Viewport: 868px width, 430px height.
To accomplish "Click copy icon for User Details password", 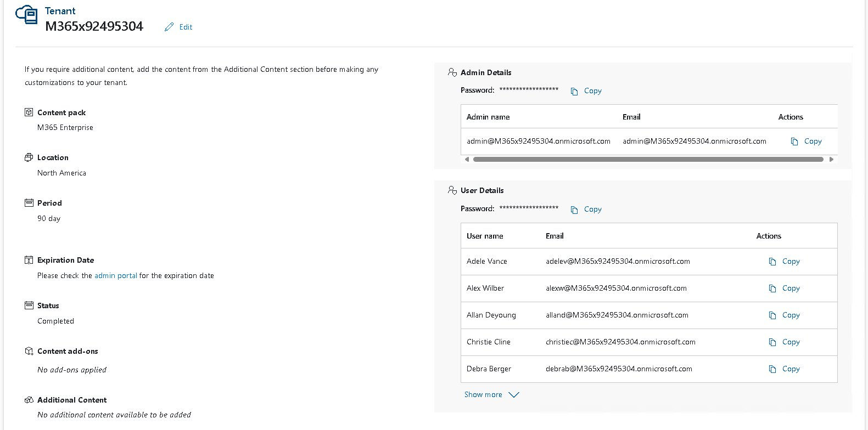I will [574, 210].
